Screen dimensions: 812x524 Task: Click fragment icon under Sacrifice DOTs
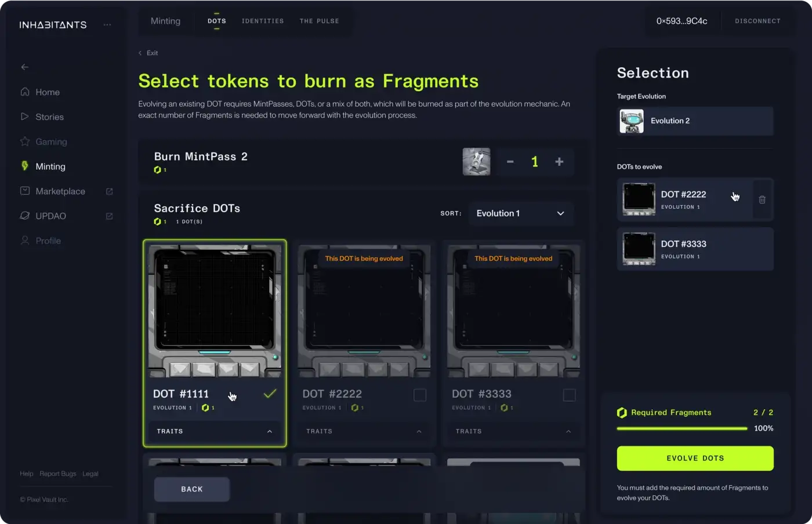coord(157,221)
